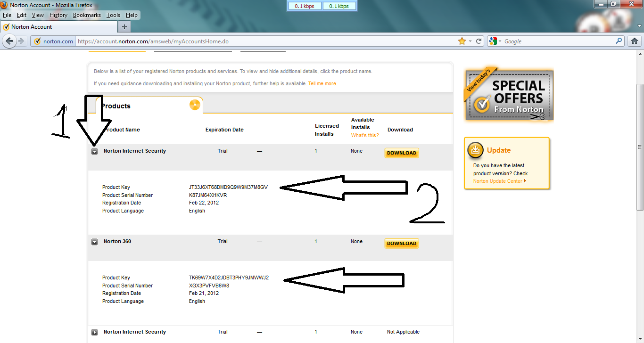Click the "What's this?" link under Available Installs
This screenshot has width=644, height=343.
[365, 135]
